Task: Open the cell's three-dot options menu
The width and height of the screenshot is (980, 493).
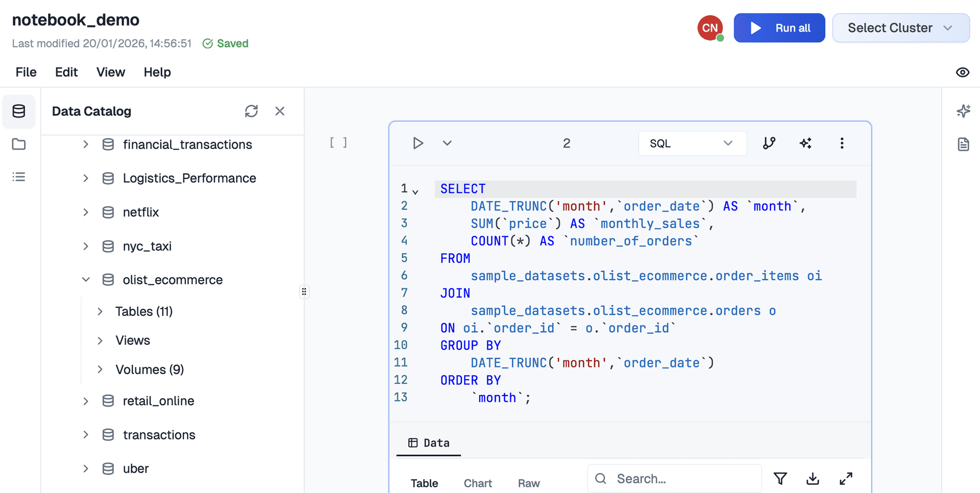Action: tap(842, 143)
